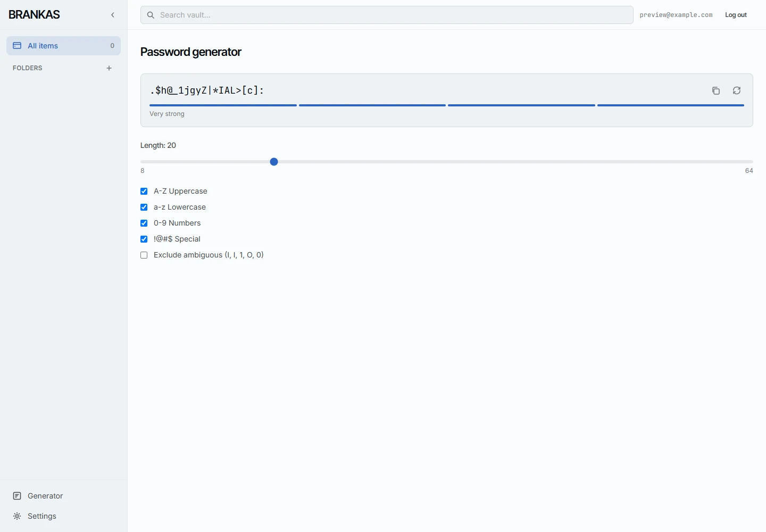Open Settings from the sidebar
This screenshot has height=532, width=766.
click(63, 516)
